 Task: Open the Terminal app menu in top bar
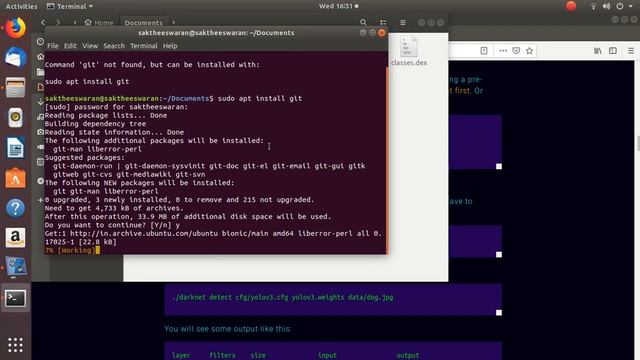tap(70, 6)
